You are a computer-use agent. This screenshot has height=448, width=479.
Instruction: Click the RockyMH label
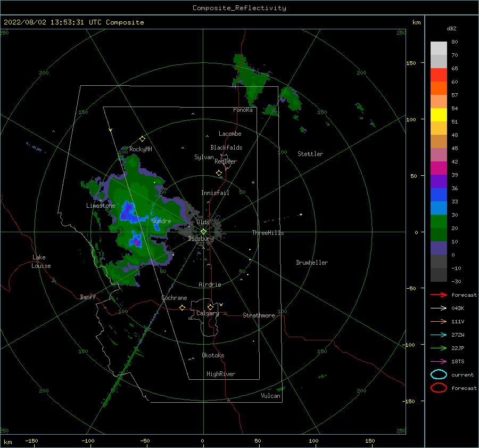click(141, 149)
